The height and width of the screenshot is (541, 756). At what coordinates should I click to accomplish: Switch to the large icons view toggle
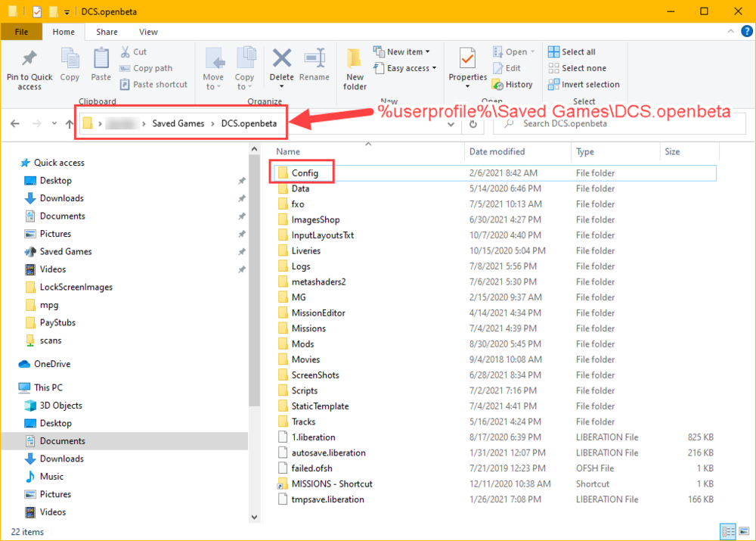pyautogui.click(x=744, y=531)
